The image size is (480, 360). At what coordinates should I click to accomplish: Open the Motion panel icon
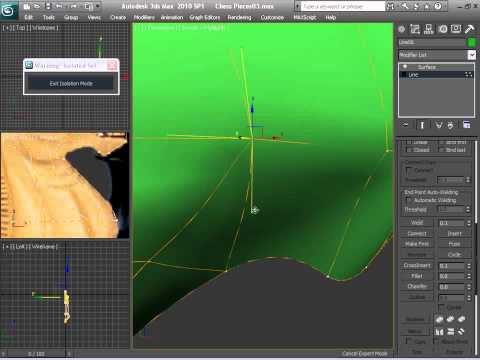tap(443, 29)
